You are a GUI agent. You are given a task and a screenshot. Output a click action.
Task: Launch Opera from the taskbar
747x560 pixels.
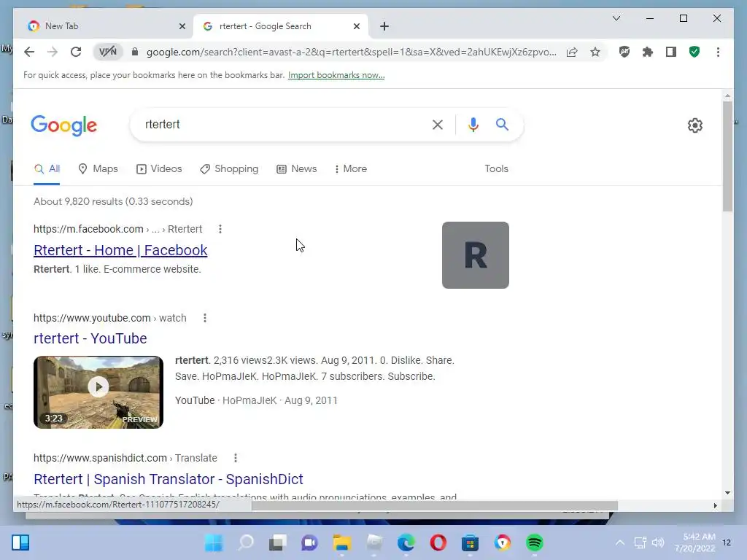coord(438,542)
